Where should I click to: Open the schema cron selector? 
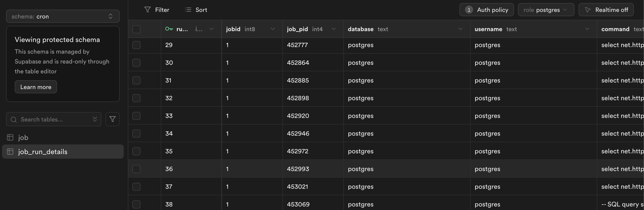coord(63,16)
